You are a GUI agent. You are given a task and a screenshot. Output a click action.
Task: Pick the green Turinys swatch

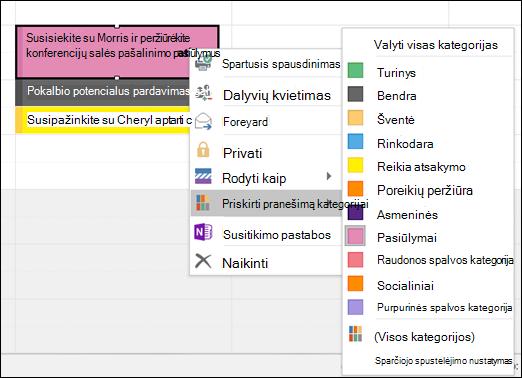click(355, 70)
